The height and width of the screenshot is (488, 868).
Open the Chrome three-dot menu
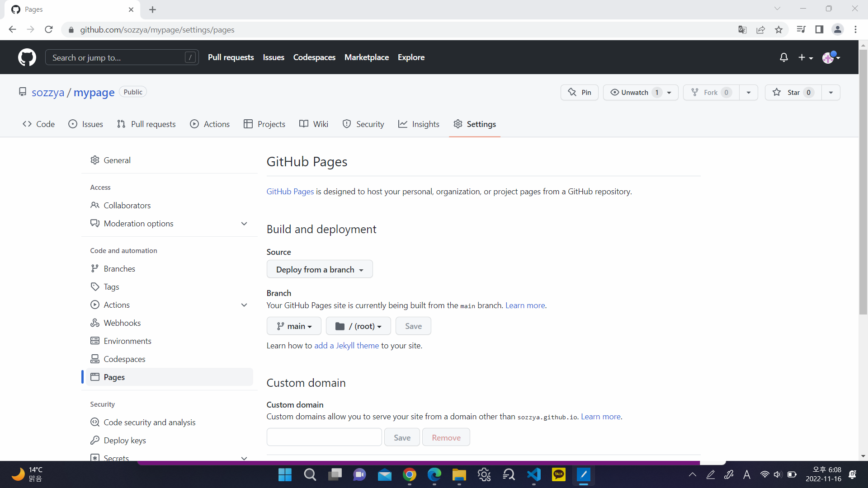855,30
